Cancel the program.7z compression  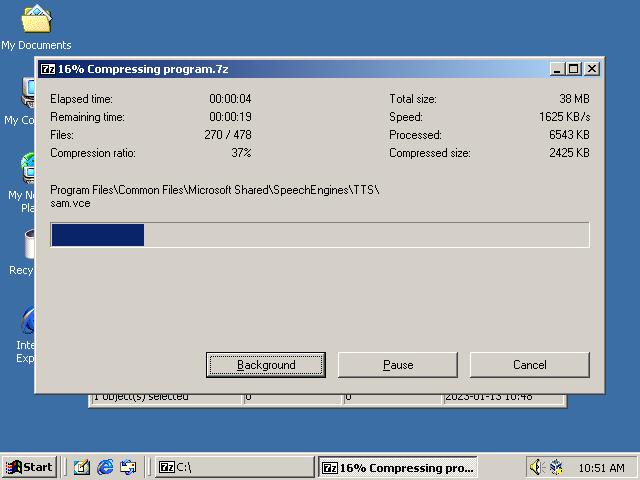click(x=529, y=365)
